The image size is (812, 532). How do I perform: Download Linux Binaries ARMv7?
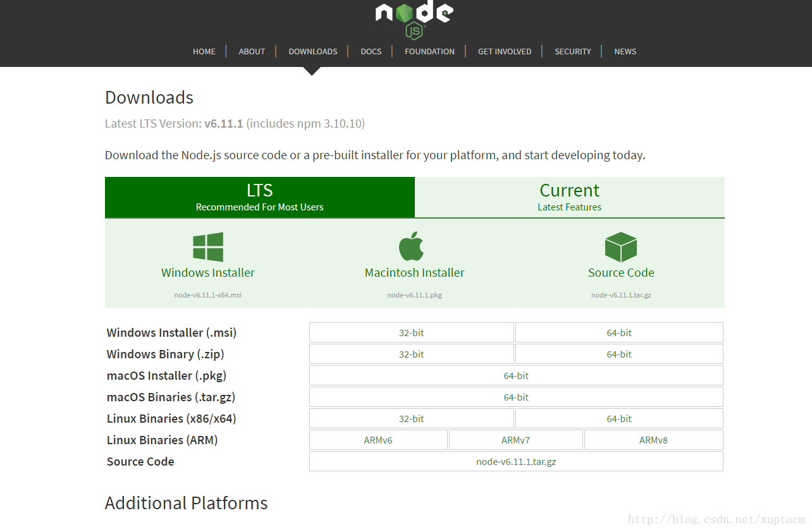click(x=516, y=440)
